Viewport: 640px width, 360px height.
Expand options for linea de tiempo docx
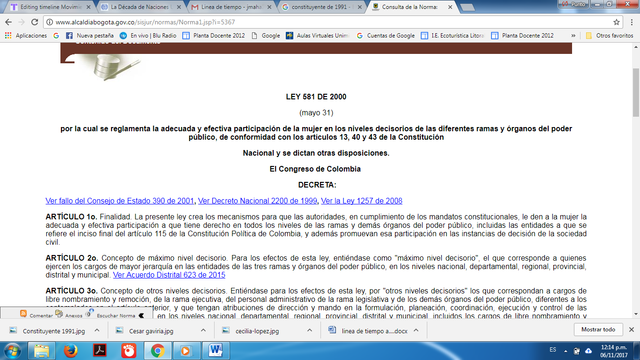click(416, 331)
